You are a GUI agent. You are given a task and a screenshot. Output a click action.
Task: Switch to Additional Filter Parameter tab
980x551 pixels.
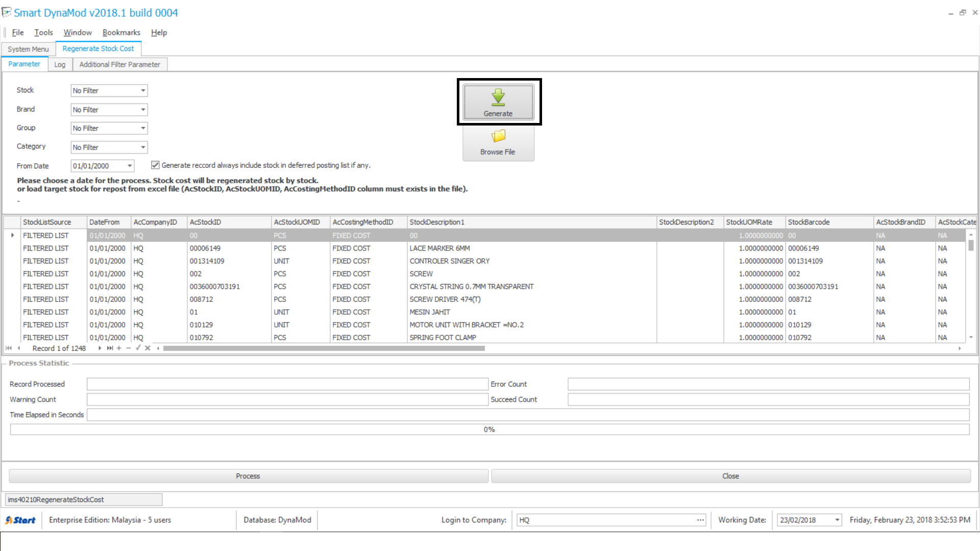pos(119,65)
